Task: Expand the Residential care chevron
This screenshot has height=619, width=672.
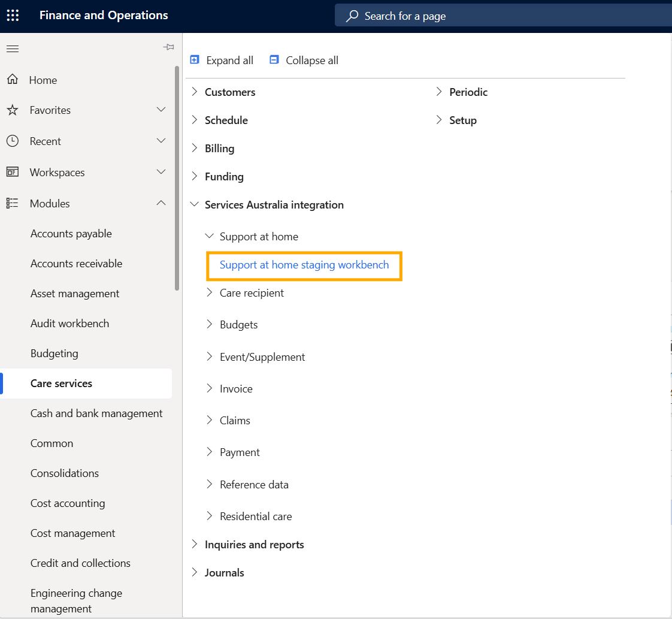Action: click(x=210, y=516)
